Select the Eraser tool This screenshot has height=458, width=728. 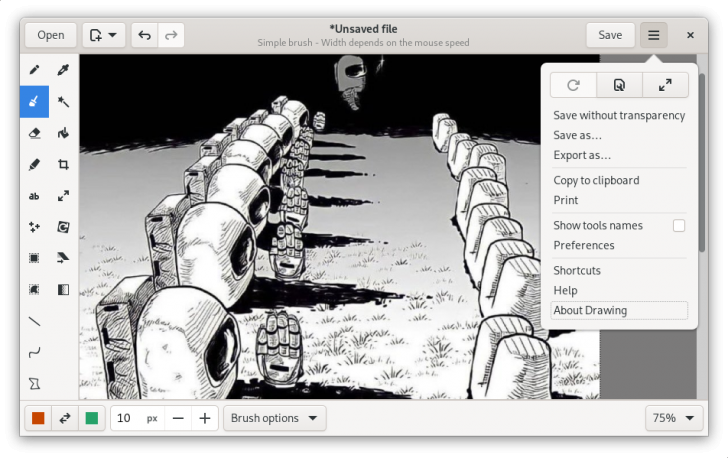tap(34, 133)
